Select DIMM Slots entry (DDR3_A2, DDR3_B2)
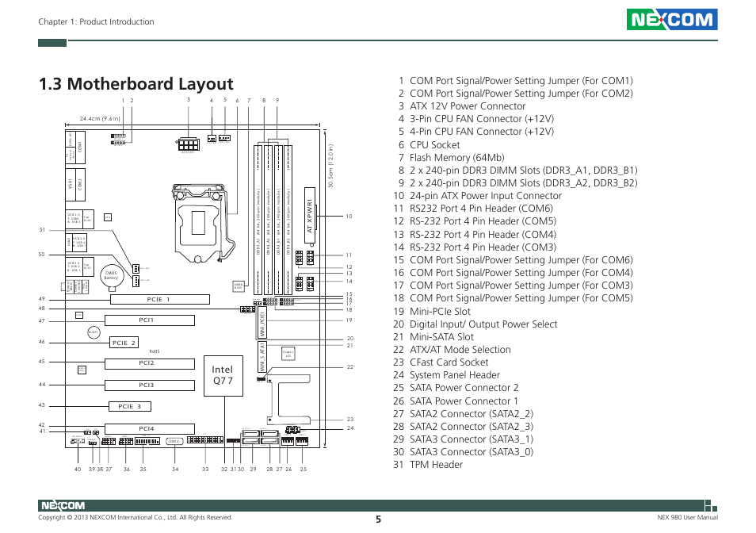Image resolution: width=756 pixels, height=533 pixels. click(524, 183)
